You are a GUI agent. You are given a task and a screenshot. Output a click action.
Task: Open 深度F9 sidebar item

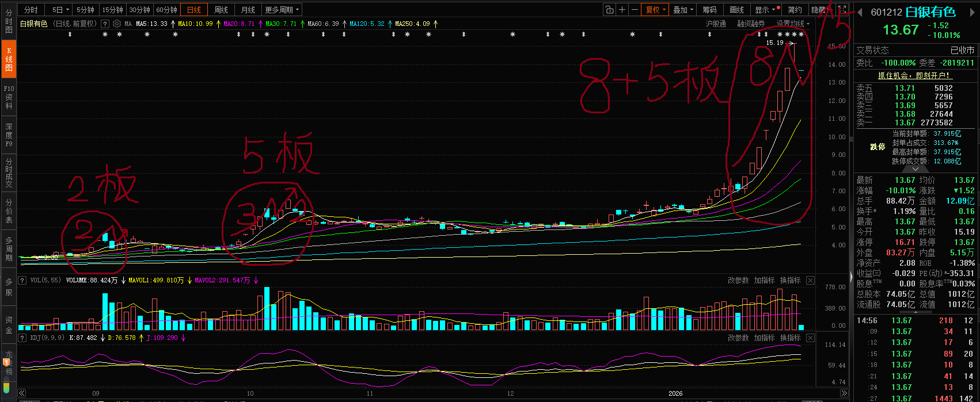9,135
